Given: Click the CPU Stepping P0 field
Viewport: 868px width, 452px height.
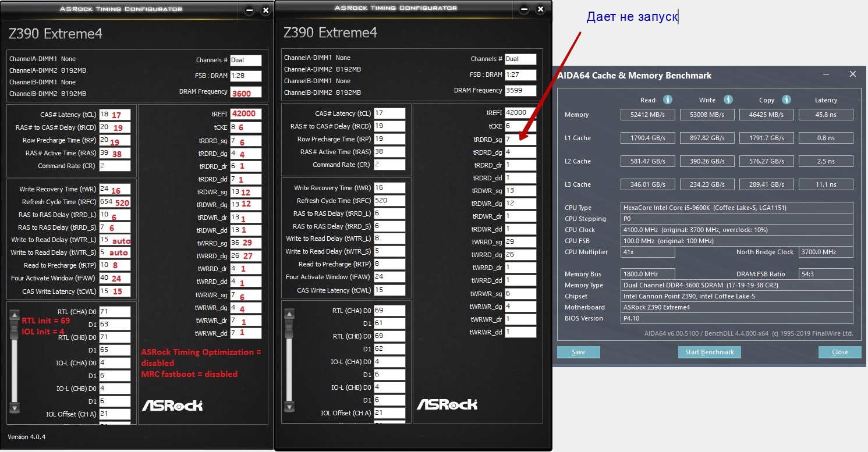Looking at the screenshot, I should pos(737,219).
